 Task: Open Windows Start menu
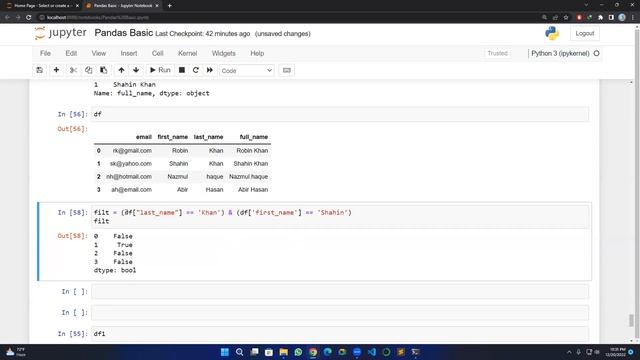click(x=224, y=352)
